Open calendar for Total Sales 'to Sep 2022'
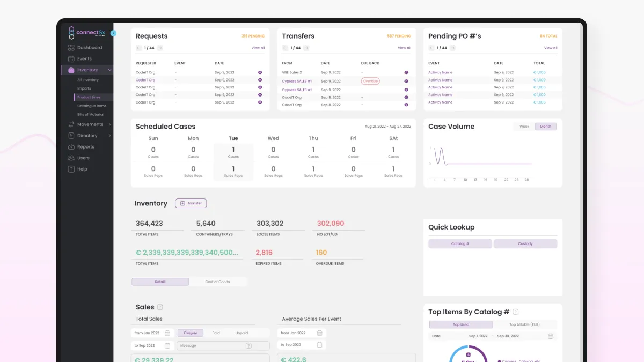 click(167, 346)
